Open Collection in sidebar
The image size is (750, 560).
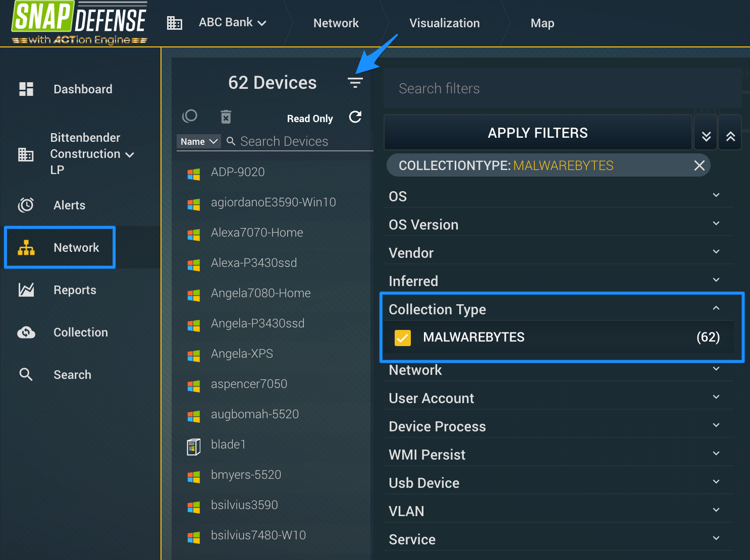[81, 332]
